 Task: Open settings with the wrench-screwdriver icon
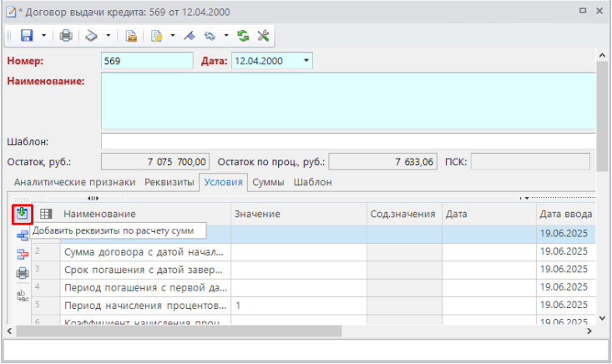262,36
